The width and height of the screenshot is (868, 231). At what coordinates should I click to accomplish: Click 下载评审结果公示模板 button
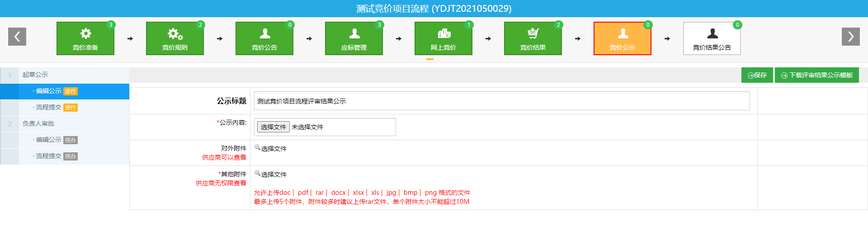coord(817,75)
